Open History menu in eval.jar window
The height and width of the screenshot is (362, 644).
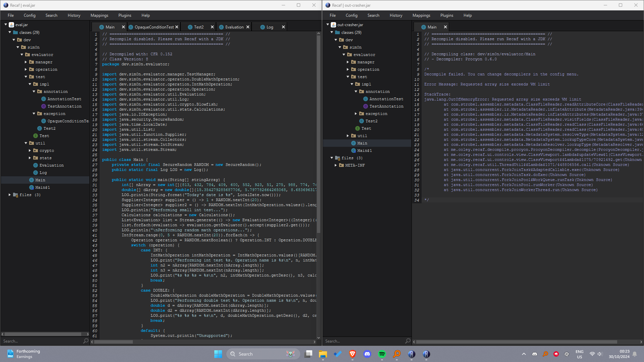click(x=74, y=15)
